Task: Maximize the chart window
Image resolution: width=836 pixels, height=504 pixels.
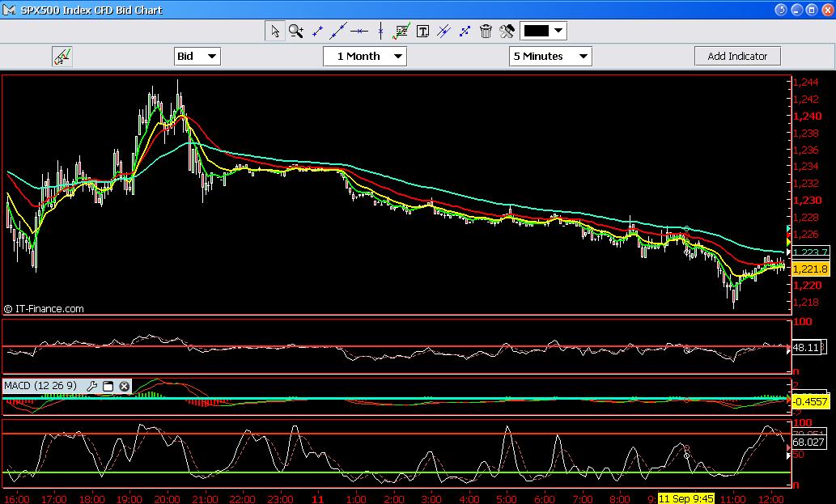Action: point(812,10)
